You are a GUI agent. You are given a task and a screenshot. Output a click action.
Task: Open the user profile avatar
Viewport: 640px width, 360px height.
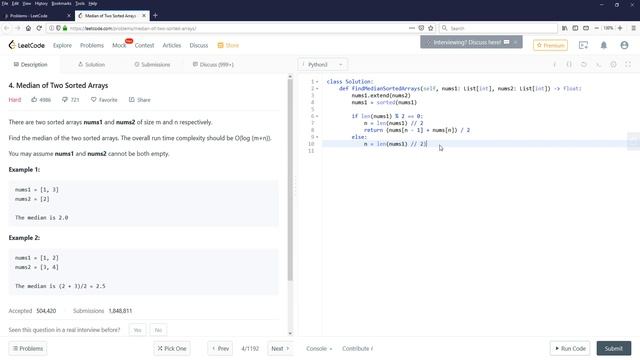pyautogui.click(x=624, y=45)
